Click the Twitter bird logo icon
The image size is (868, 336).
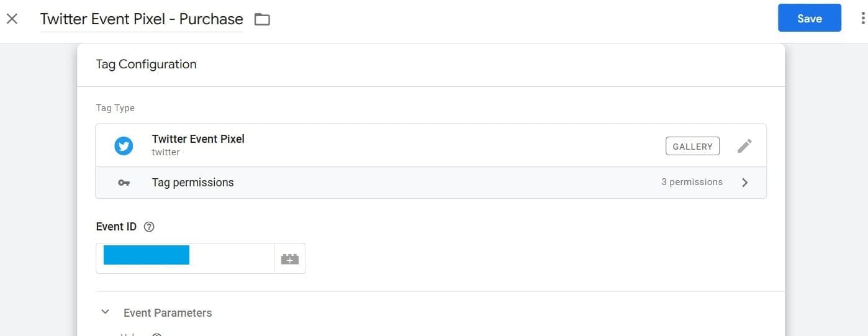(124, 146)
